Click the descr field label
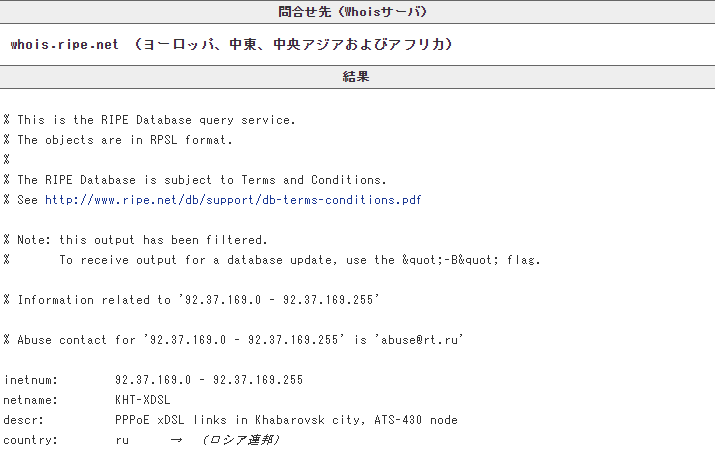 (x=24, y=420)
